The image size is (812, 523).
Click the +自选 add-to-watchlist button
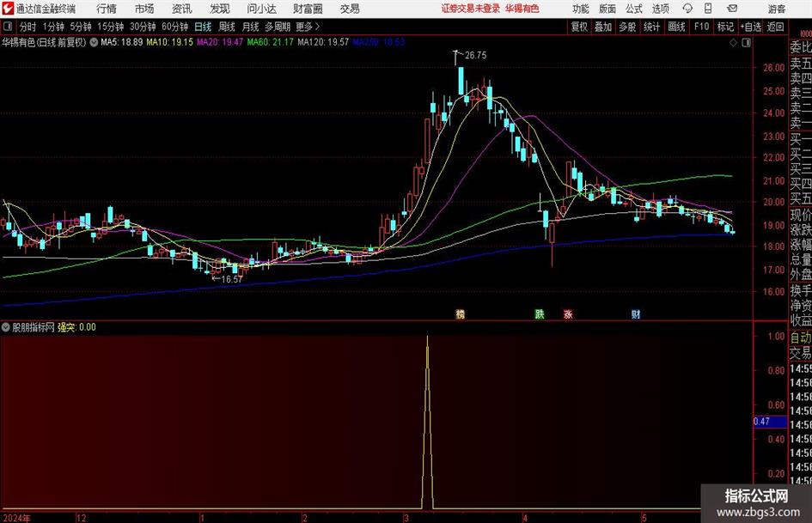pos(750,27)
